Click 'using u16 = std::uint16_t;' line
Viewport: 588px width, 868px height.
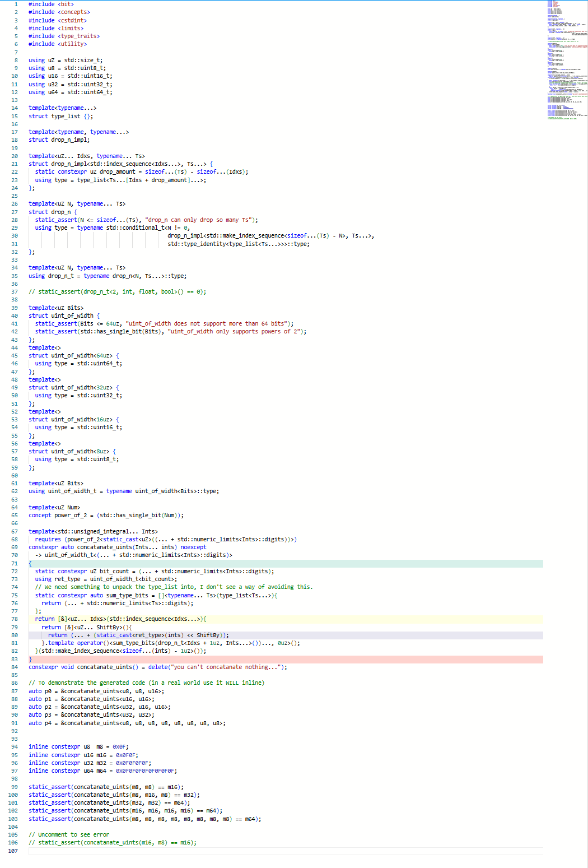(71, 76)
